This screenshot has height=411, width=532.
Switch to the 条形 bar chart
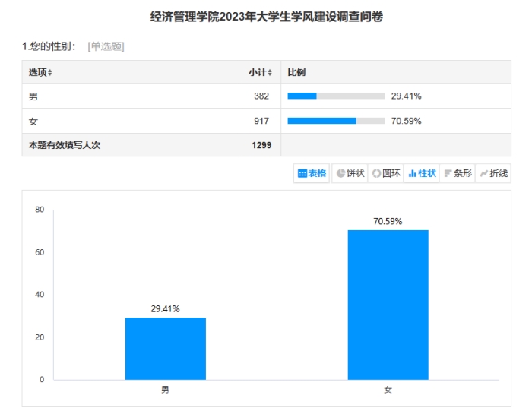pos(458,173)
